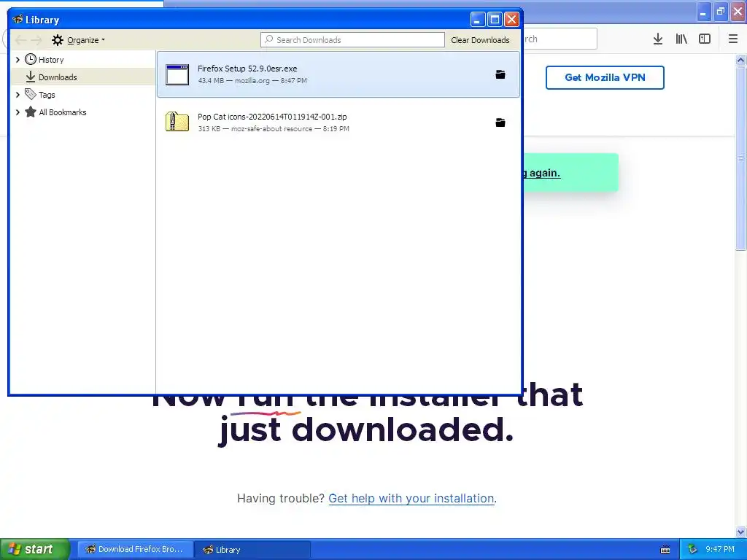Viewport: 747px width, 560px height.
Task: Open the Windows start button
Action: point(35,549)
